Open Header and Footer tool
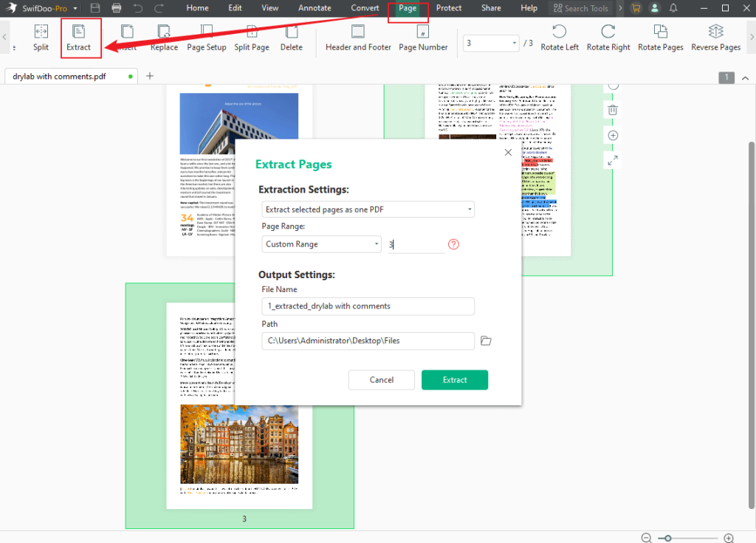 (x=357, y=38)
